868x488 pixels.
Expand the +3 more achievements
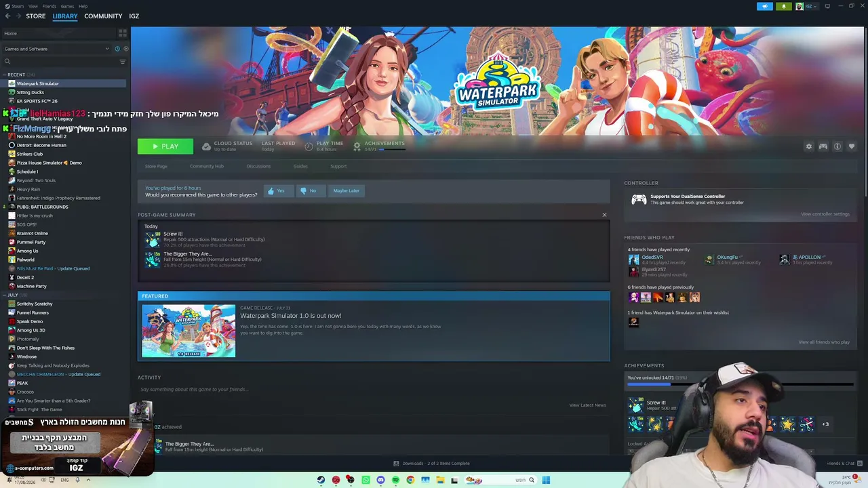(x=825, y=424)
